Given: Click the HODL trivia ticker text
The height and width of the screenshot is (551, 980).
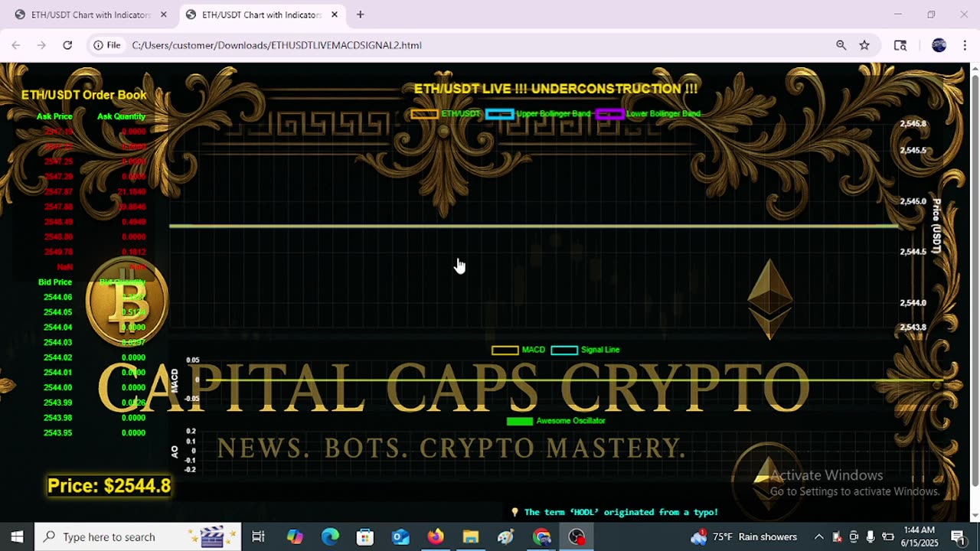Looking at the screenshot, I should click(x=614, y=512).
